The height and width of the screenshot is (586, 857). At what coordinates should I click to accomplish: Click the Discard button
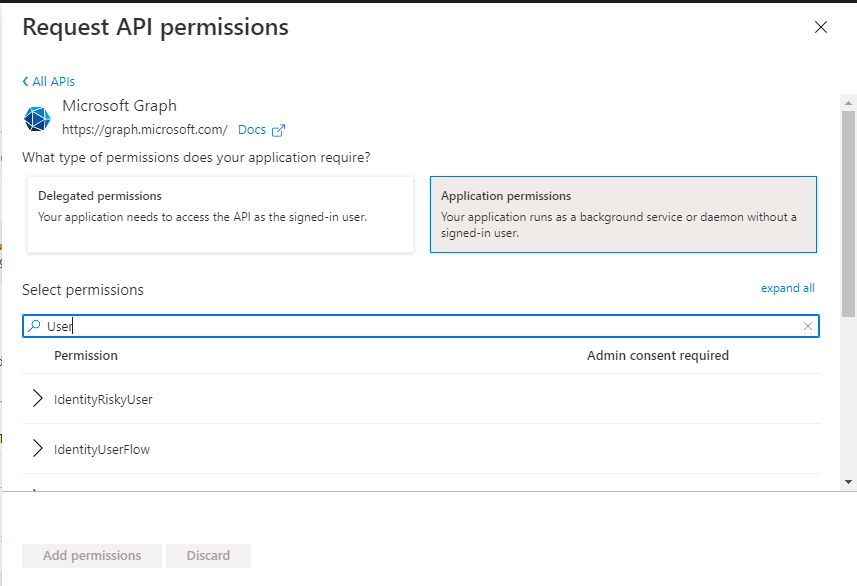[208, 555]
